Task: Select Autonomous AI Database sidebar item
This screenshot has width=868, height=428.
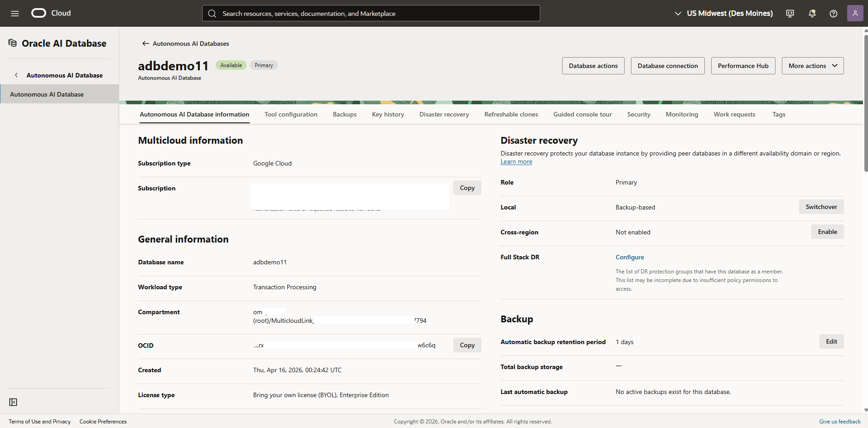Action: pos(59,94)
